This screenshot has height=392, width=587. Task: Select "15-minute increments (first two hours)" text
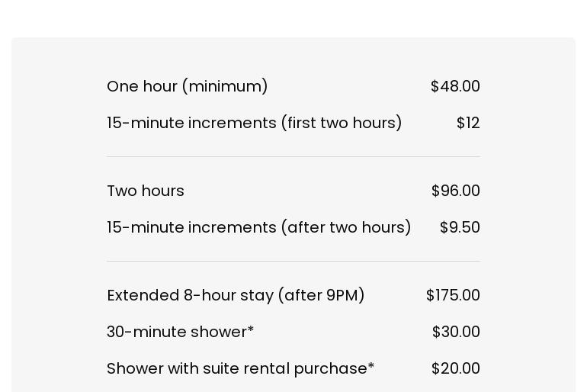[x=254, y=123]
